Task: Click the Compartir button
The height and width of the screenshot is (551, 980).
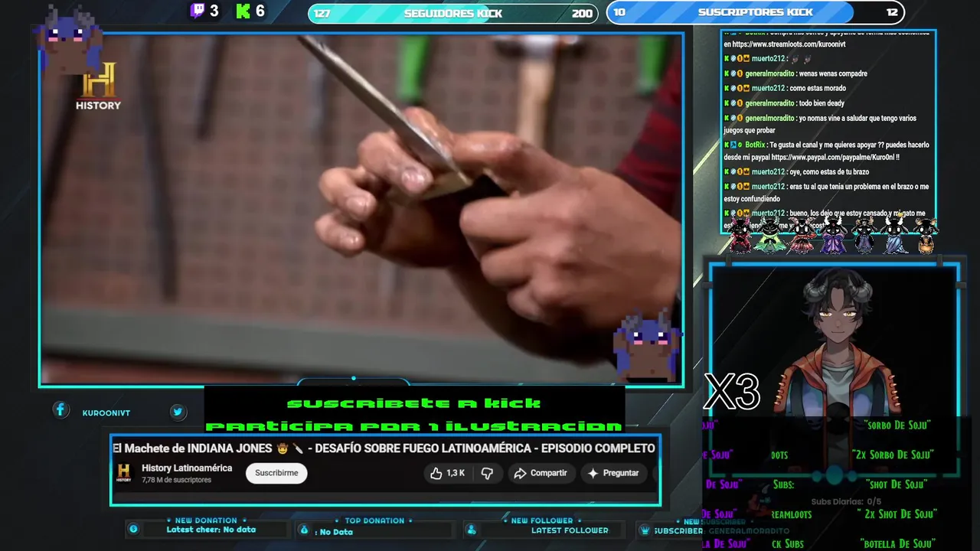Action: coord(541,473)
